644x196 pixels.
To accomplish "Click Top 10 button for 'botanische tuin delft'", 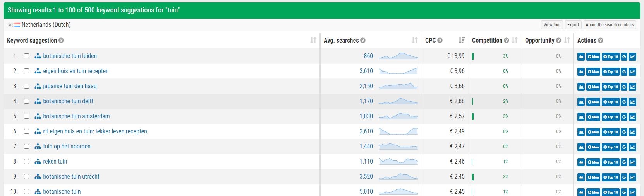I will [x=611, y=102].
